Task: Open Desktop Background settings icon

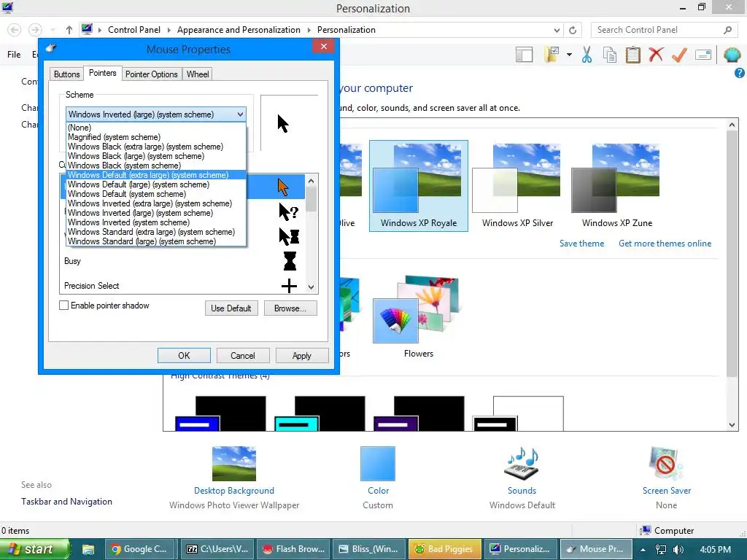Action: (234, 463)
